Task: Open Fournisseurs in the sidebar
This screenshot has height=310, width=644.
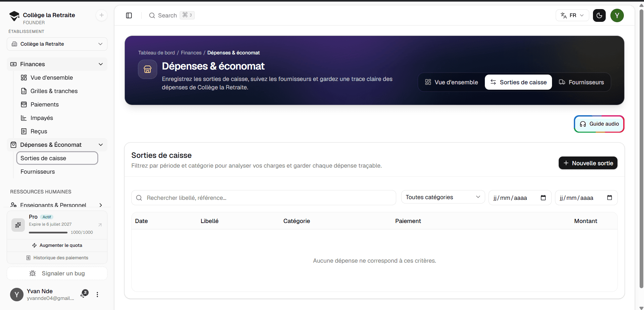Action: pos(38,172)
